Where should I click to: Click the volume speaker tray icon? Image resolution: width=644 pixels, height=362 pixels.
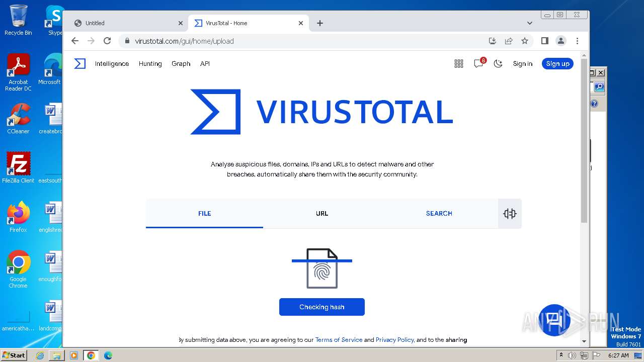pyautogui.click(x=572, y=355)
